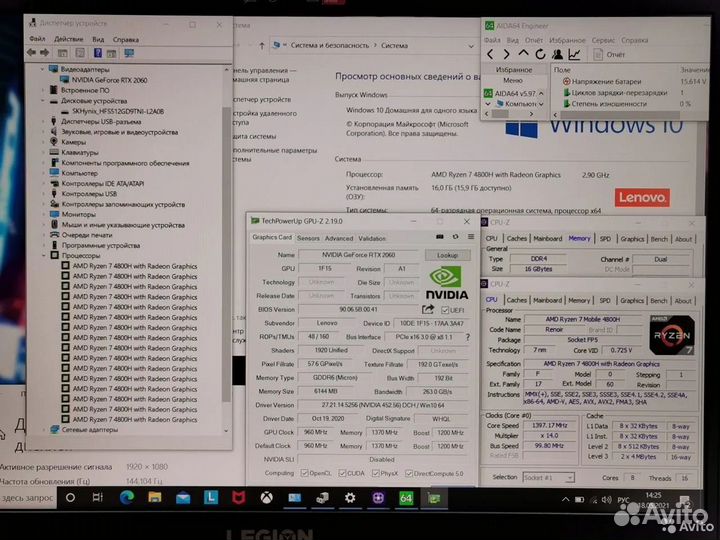Click the Напряжение батареи row in AIDA64
The image size is (720, 540).
click(x=606, y=81)
